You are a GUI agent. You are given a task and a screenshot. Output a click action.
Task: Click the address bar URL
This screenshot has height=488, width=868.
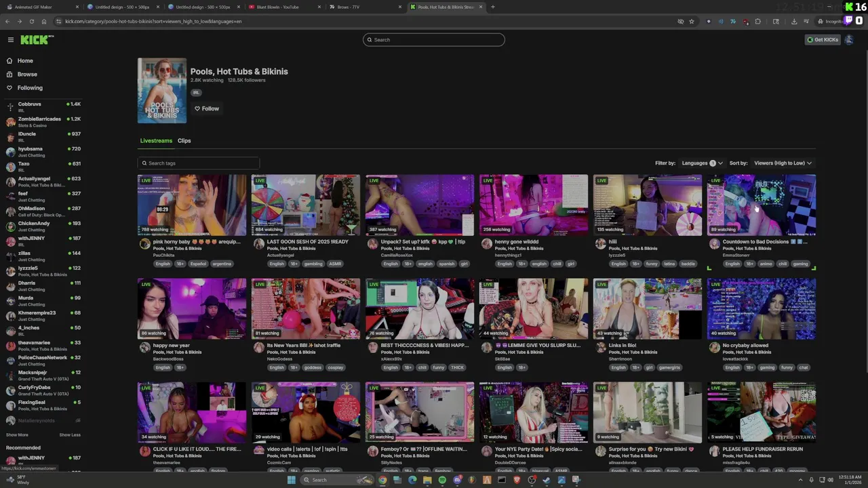153,21
